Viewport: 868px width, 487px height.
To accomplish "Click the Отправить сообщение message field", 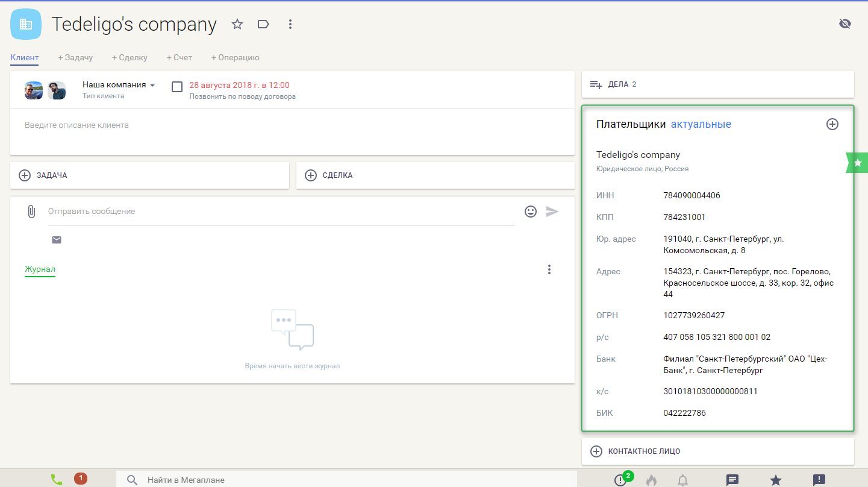I will pos(281,212).
